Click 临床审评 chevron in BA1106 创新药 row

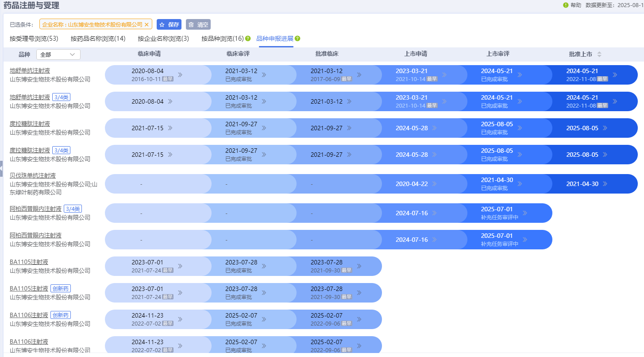click(x=264, y=319)
